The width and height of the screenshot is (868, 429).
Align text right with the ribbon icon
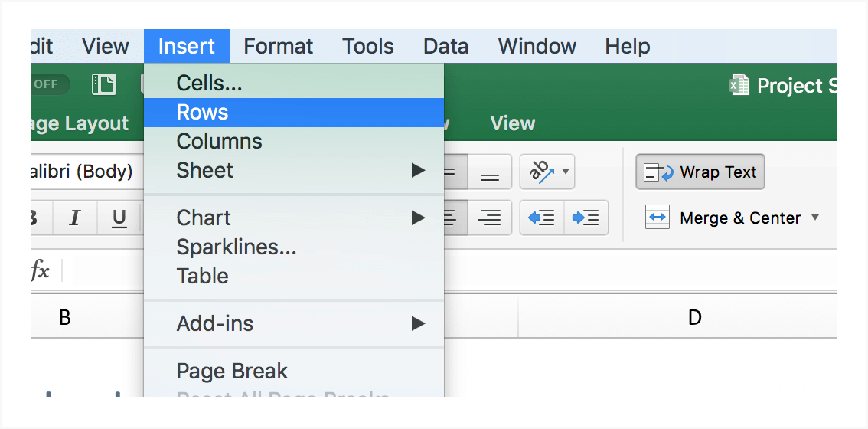[x=489, y=218]
